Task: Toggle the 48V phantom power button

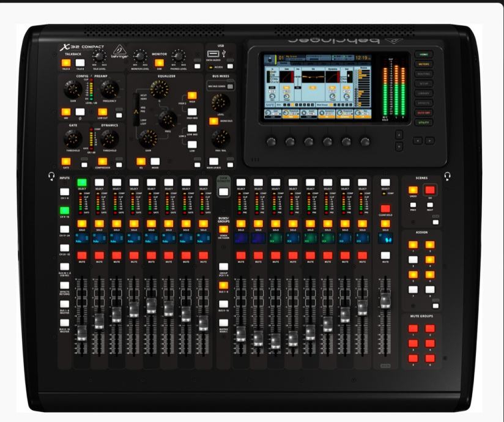Action: pyautogui.click(x=66, y=112)
